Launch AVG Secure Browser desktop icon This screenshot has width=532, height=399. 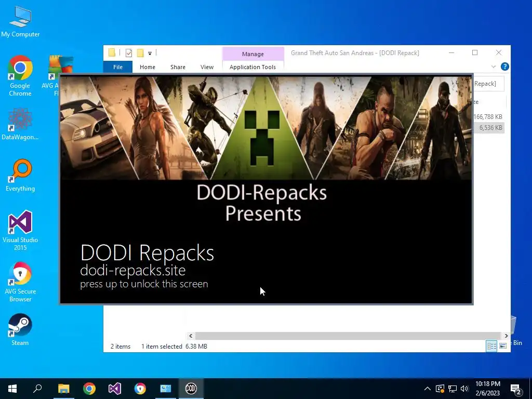tap(20, 282)
